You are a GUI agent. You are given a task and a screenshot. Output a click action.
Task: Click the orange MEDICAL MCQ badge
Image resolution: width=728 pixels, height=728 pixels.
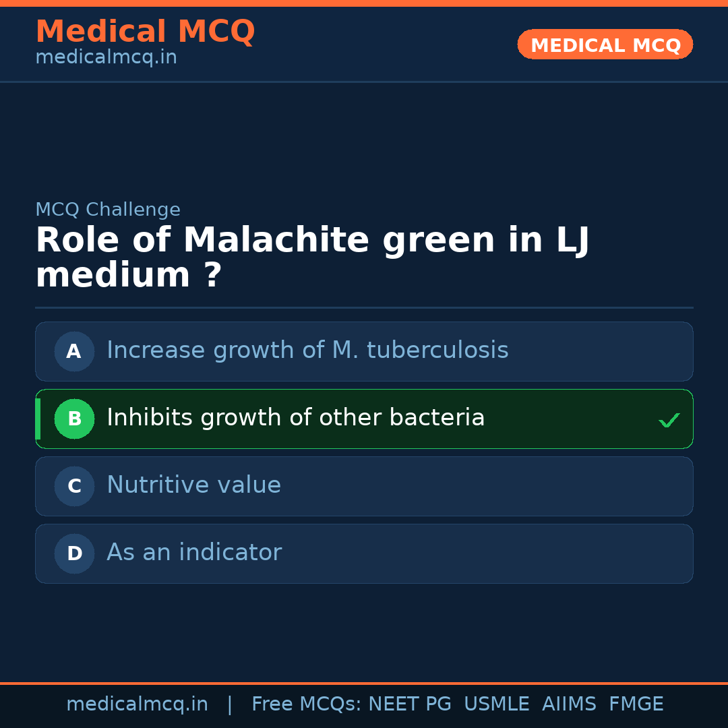(605, 44)
